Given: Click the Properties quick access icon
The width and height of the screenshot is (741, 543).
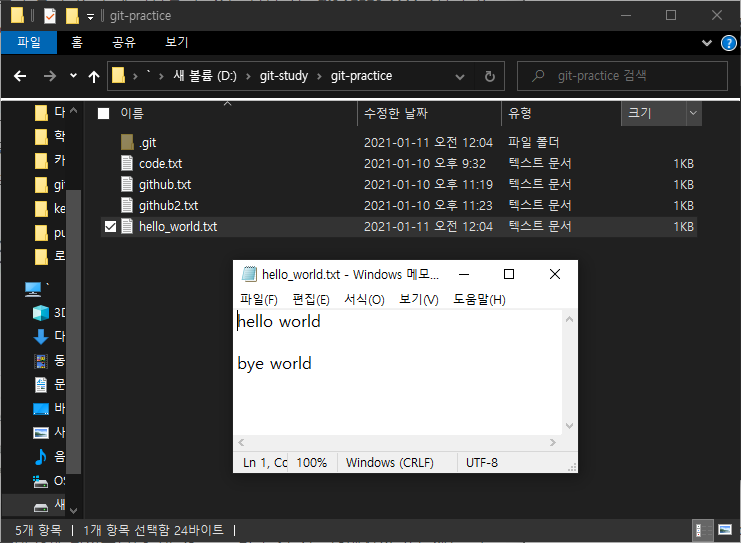Looking at the screenshot, I should [x=50, y=16].
